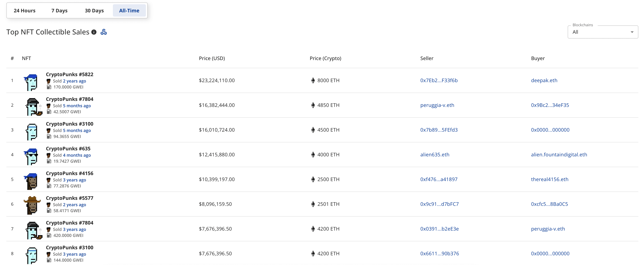The width and height of the screenshot is (644, 265).
Task: Open the 2 years ago link for CryptoPunks #5822
Action: (75, 81)
